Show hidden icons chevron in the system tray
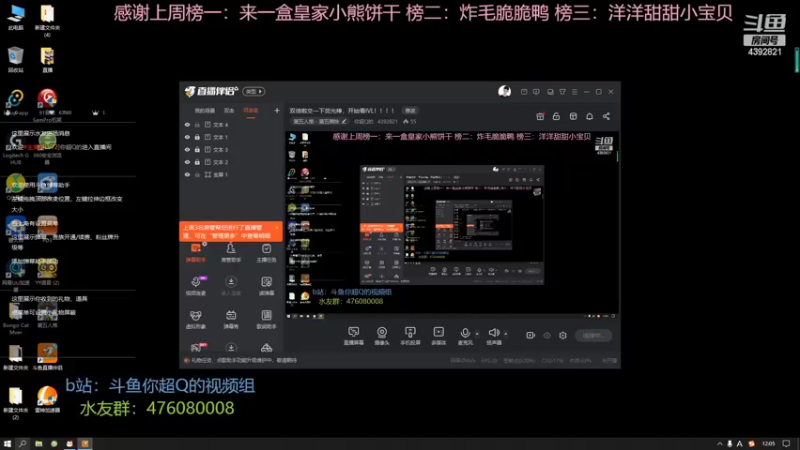800x450 pixels. coord(720,444)
